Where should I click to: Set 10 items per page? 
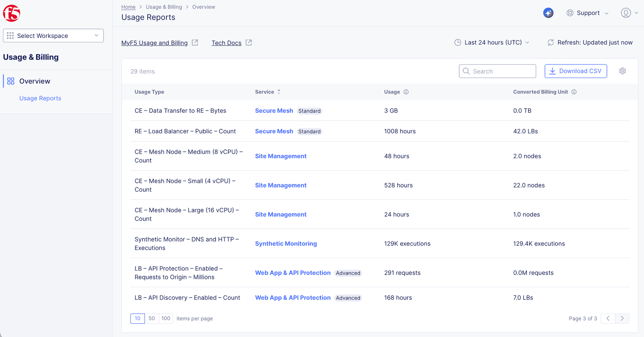(138, 318)
